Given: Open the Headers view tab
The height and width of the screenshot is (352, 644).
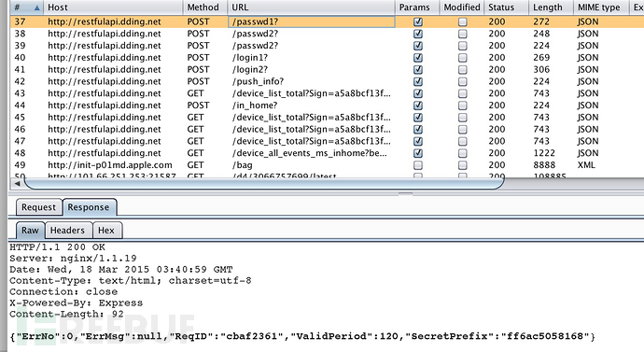Looking at the screenshot, I should click(x=67, y=230).
